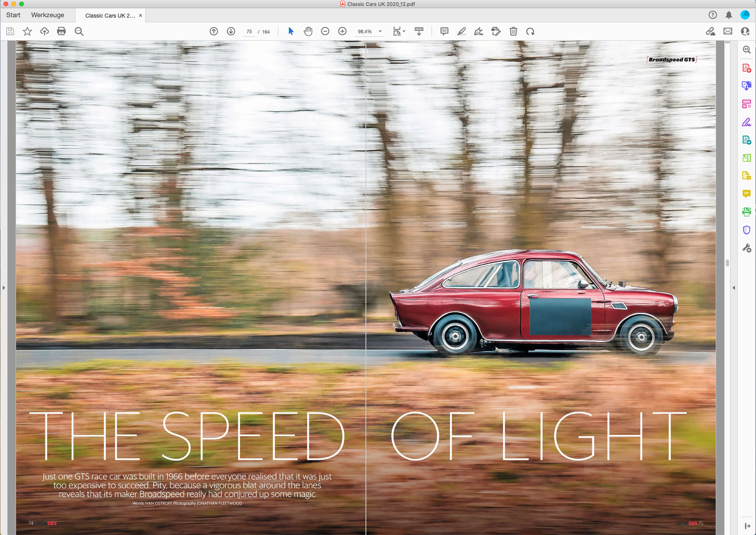Activate the arrow selection tool

tap(291, 31)
